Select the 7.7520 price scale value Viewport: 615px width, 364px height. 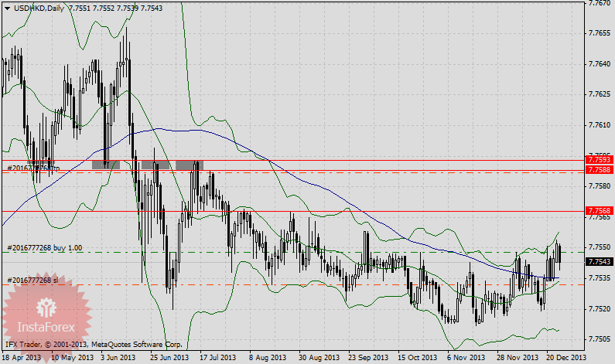point(600,309)
